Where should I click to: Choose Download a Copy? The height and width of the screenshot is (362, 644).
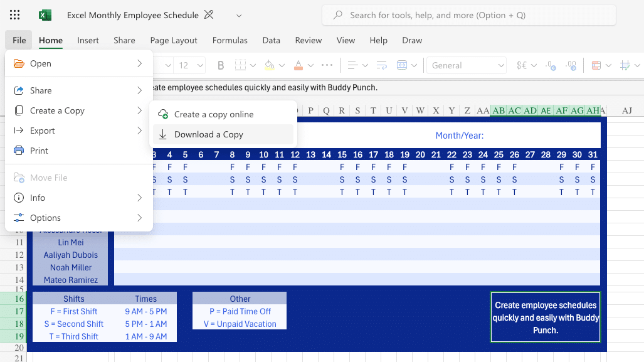coord(209,134)
